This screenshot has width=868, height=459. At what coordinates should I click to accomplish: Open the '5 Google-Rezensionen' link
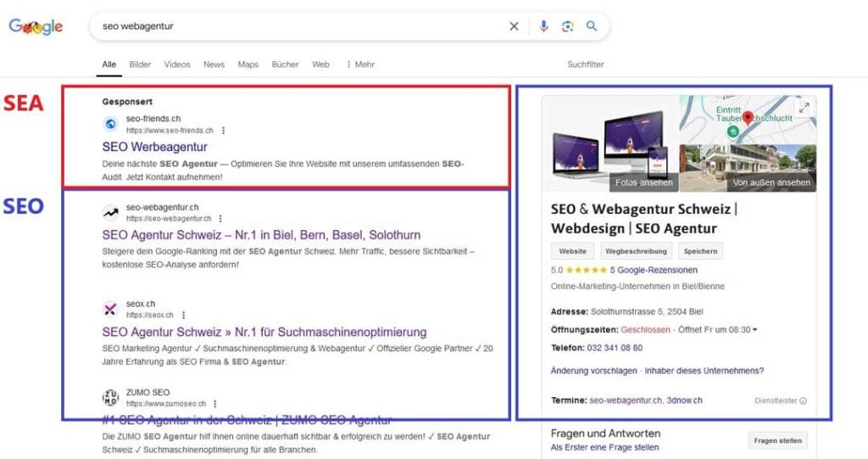coord(654,271)
